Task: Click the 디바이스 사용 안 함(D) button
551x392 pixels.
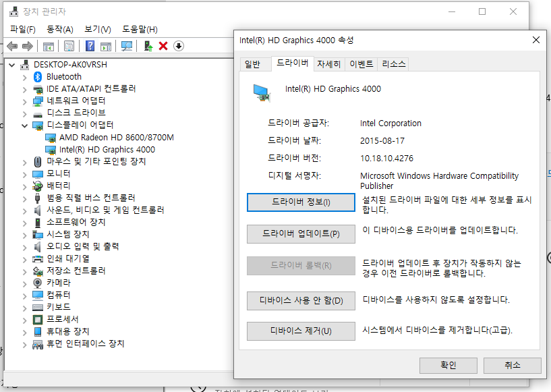Action: pyautogui.click(x=301, y=301)
